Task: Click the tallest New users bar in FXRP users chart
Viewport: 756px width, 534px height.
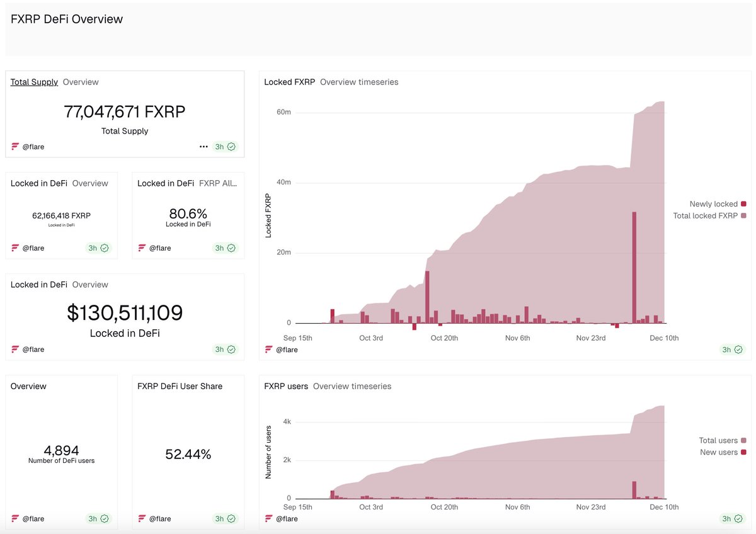Action: click(x=634, y=490)
